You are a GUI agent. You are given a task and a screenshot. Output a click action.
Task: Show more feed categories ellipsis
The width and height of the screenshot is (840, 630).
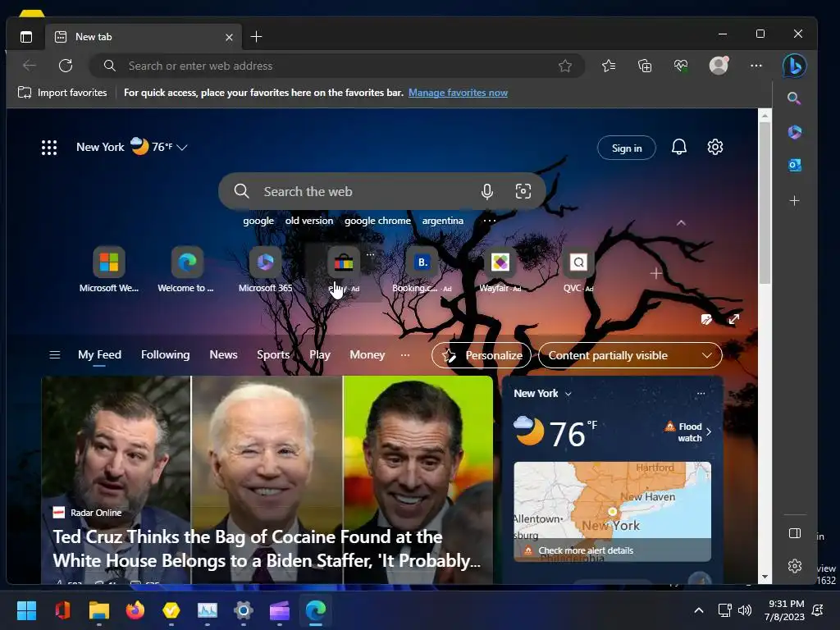tap(405, 354)
